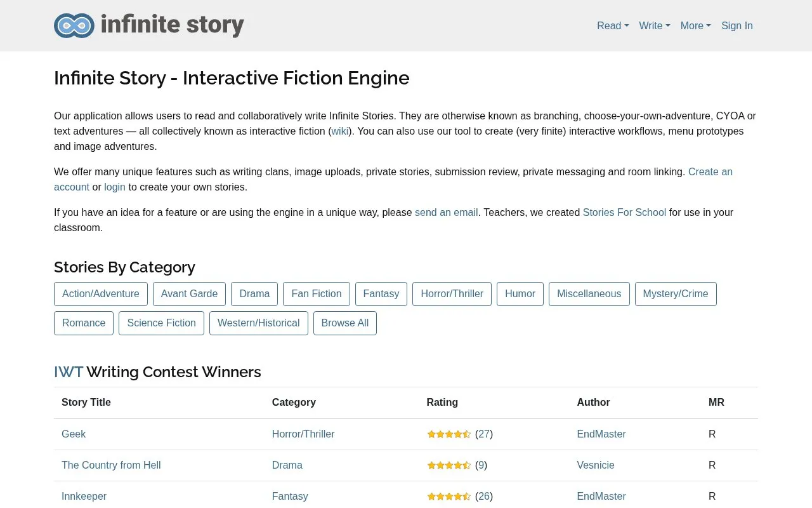This screenshot has height=508, width=812.
Task: Open the wiki link
Action: point(340,131)
